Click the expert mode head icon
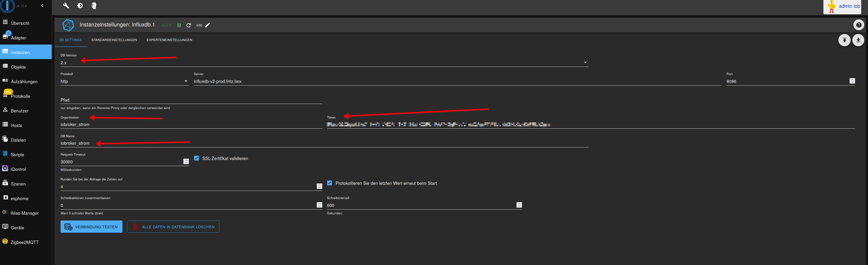The image size is (868, 265). [94, 5]
